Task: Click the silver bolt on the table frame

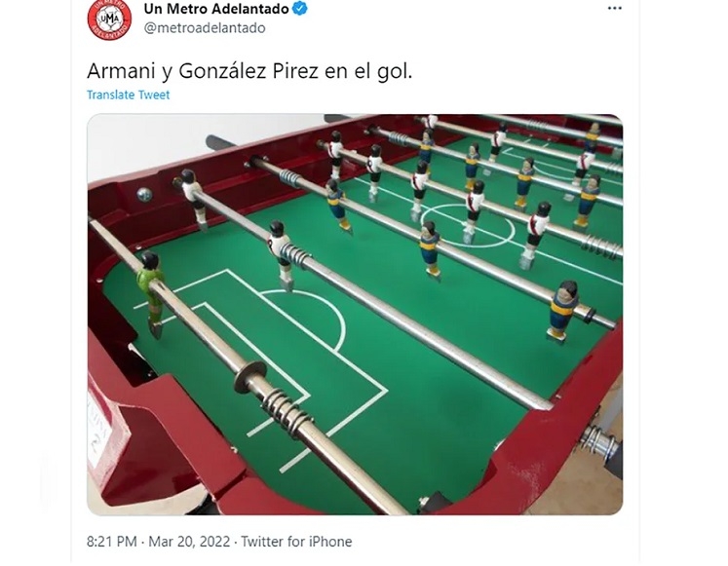Action: tap(144, 194)
